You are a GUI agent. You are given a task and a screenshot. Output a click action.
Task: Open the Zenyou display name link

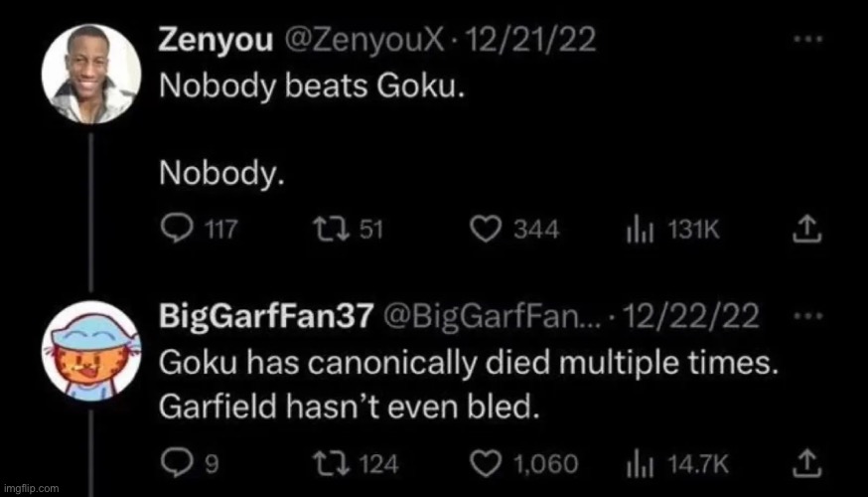pyautogui.click(x=216, y=41)
